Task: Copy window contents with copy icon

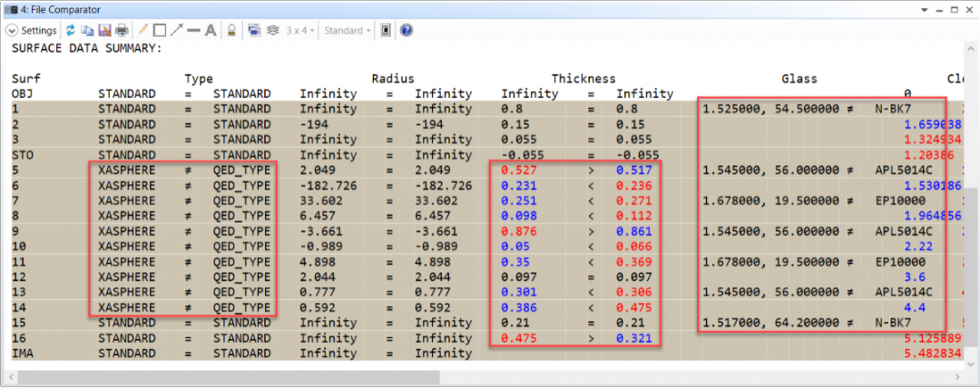Action: (87, 31)
